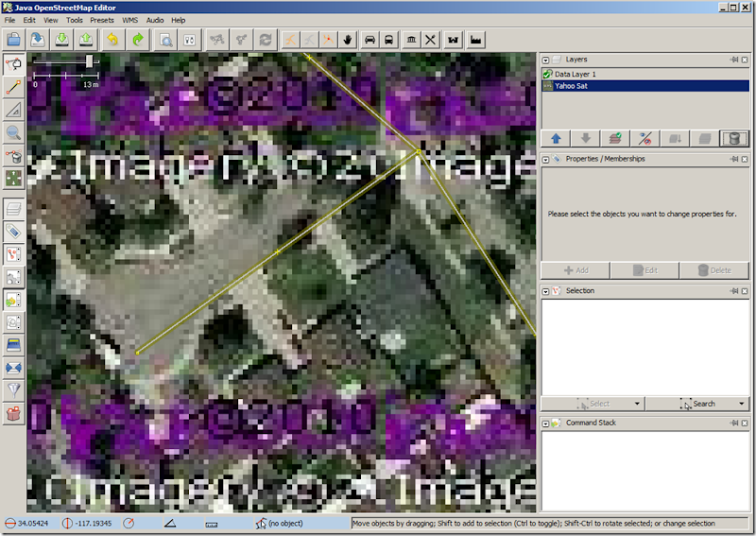Viewport: 756px width, 536px height.
Task: Activate the green four-arrows map tool
Action: tap(14, 179)
